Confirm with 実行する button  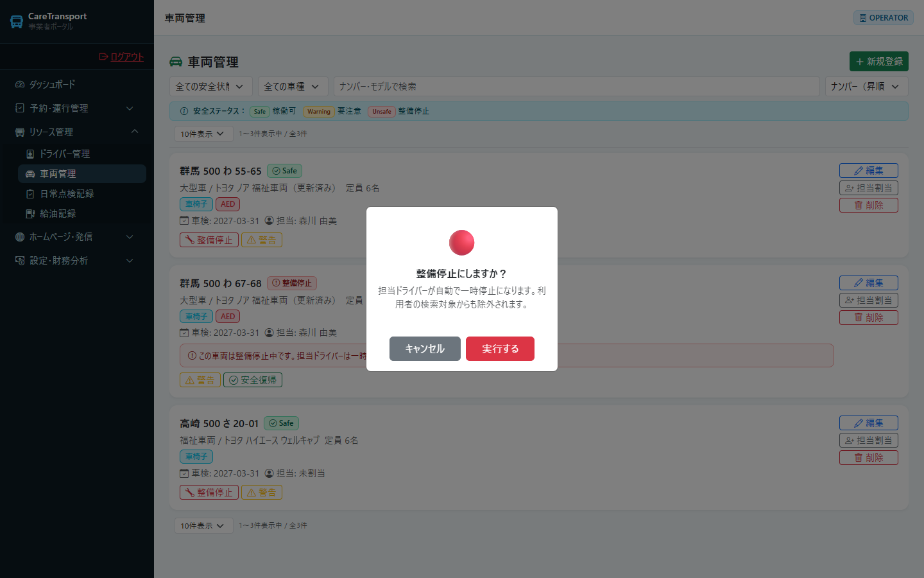coord(500,349)
